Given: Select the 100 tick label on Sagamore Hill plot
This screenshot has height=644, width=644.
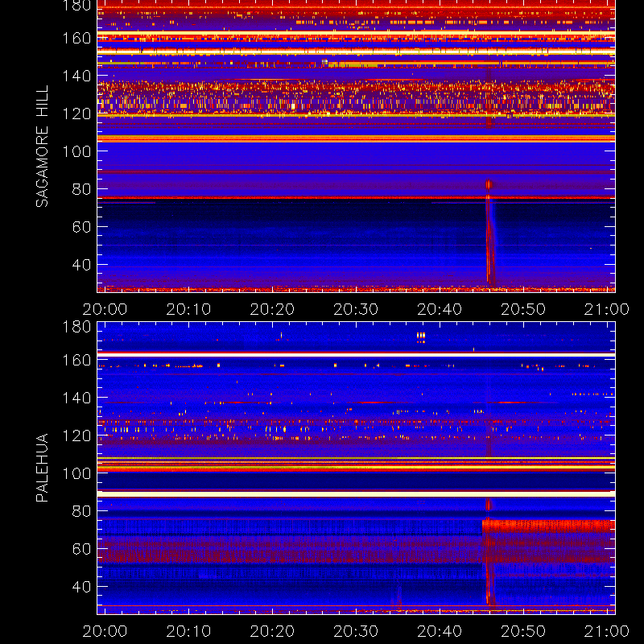Looking at the screenshot, I should pyautogui.click(x=76, y=151).
